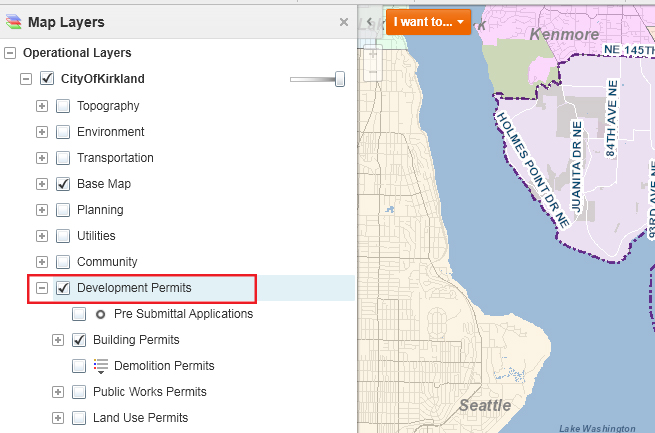Expand the Environment layer group

(42, 132)
